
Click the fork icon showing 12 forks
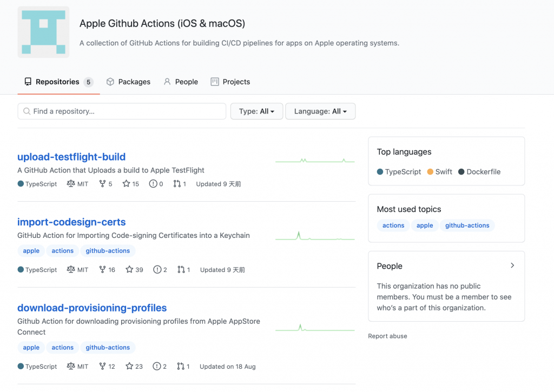click(102, 366)
